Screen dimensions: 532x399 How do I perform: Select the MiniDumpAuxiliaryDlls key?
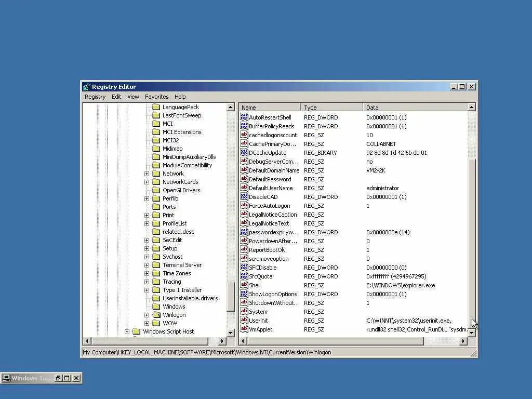[189, 157]
